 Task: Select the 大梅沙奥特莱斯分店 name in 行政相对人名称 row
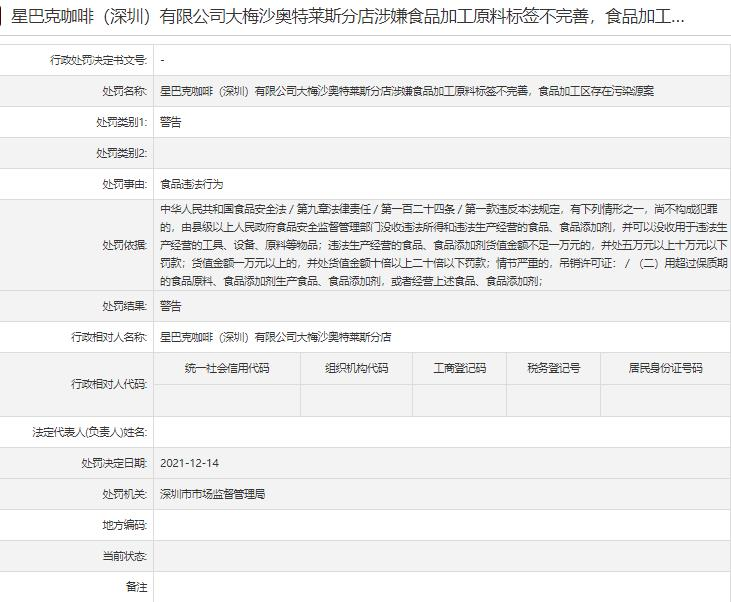click(276, 337)
